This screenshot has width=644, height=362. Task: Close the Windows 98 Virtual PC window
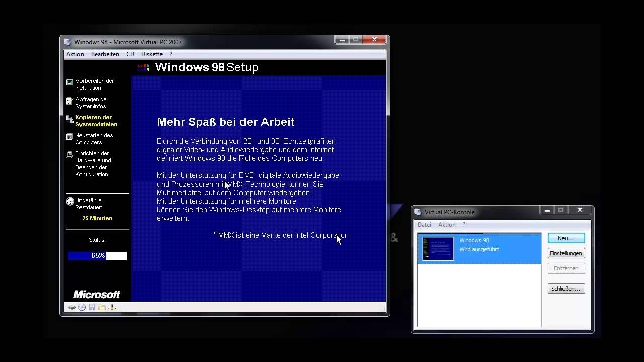[x=375, y=40]
